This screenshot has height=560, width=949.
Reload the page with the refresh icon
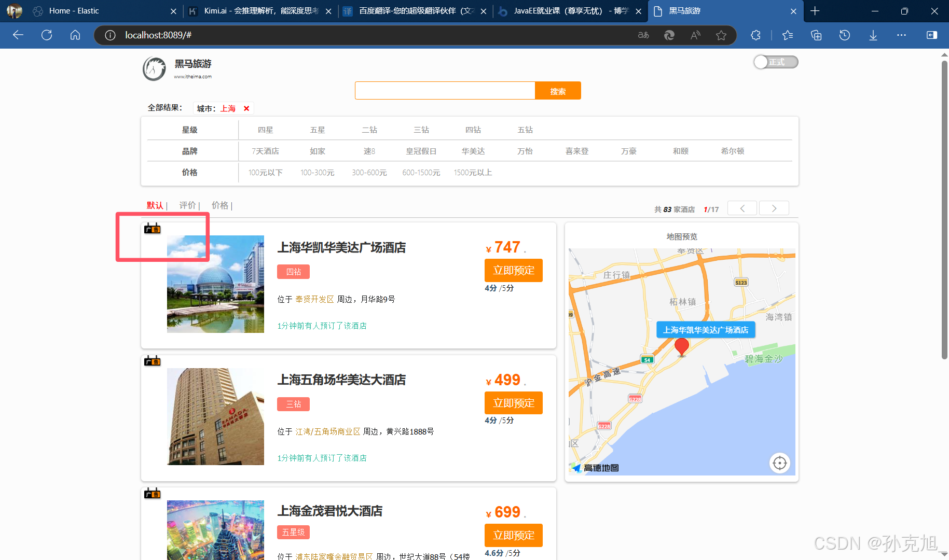pyautogui.click(x=47, y=35)
